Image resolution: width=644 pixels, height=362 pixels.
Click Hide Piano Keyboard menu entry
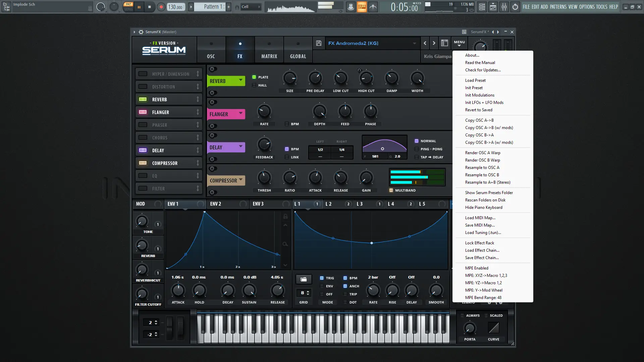pyautogui.click(x=484, y=207)
